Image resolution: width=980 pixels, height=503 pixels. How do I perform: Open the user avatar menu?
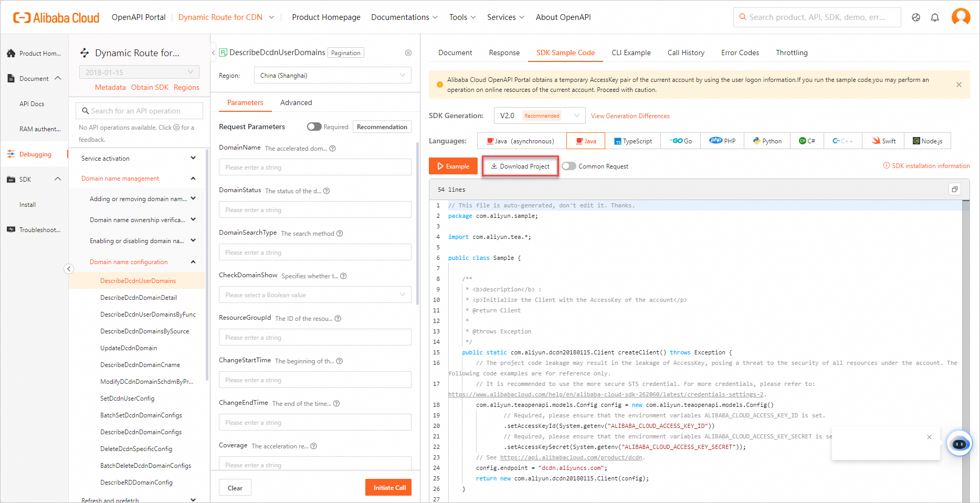click(961, 17)
